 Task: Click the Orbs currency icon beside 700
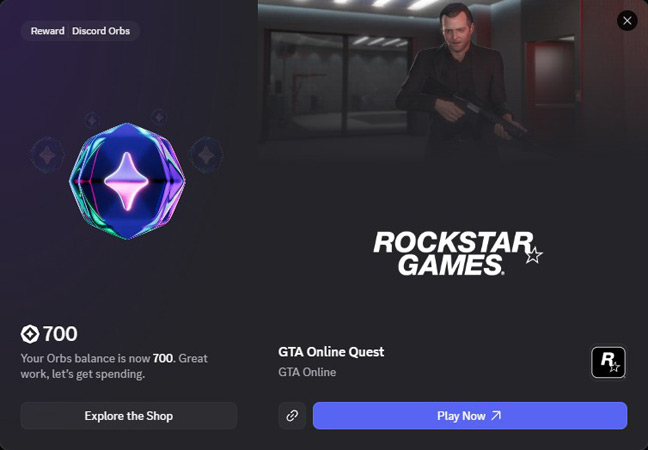pyautogui.click(x=30, y=334)
